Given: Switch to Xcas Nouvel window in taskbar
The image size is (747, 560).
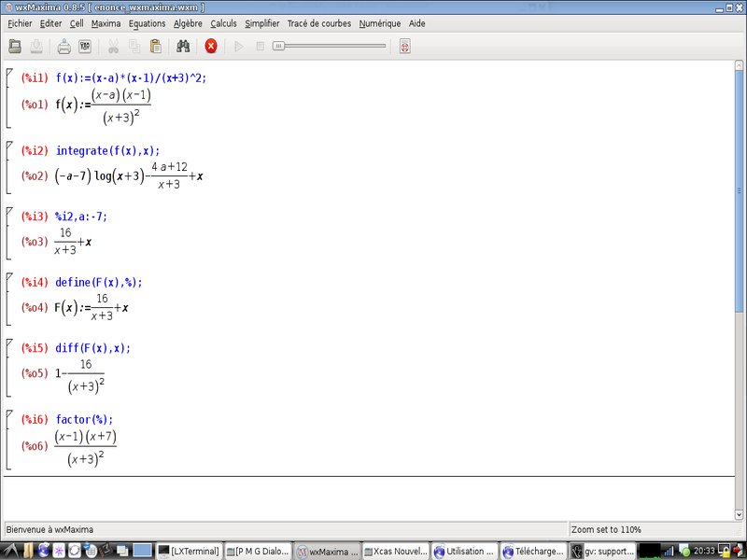Looking at the screenshot, I should (x=396, y=552).
